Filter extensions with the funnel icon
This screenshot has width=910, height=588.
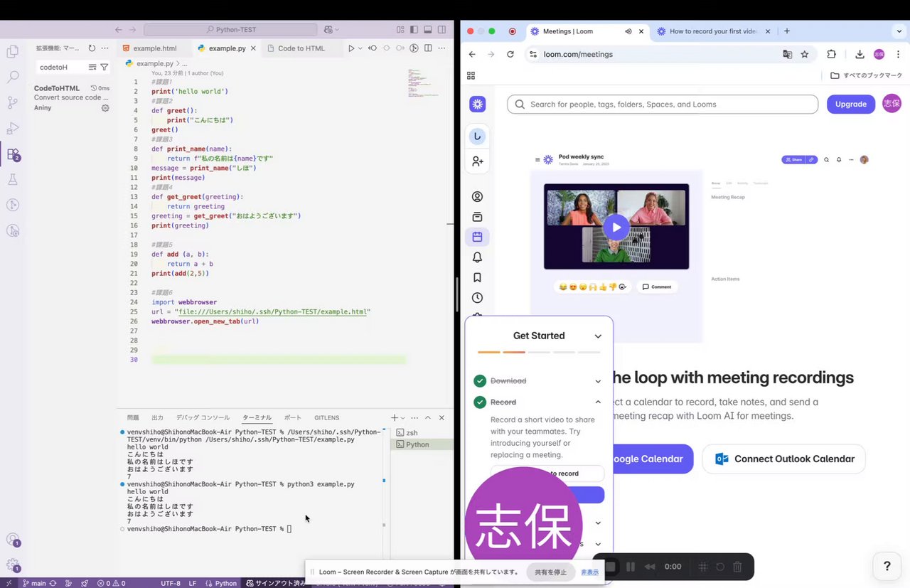click(x=105, y=67)
